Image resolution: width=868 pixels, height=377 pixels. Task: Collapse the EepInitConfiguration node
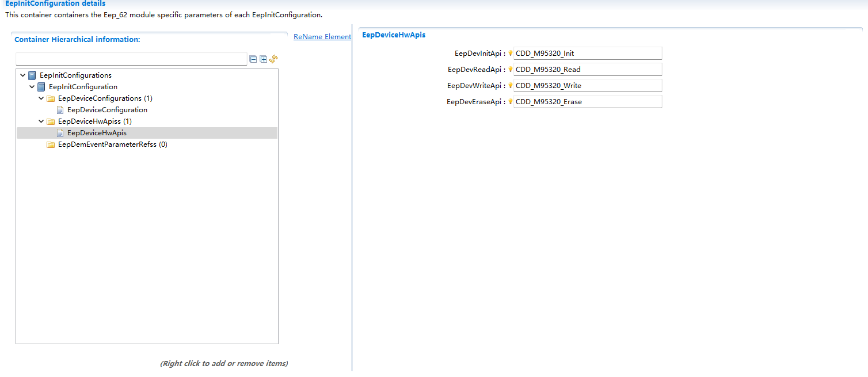[x=32, y=87]
